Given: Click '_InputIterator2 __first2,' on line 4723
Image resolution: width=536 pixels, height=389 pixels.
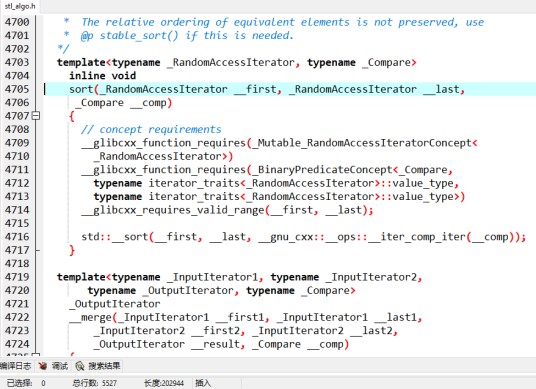Looking at the screenshot, I should tap(169, 331).
